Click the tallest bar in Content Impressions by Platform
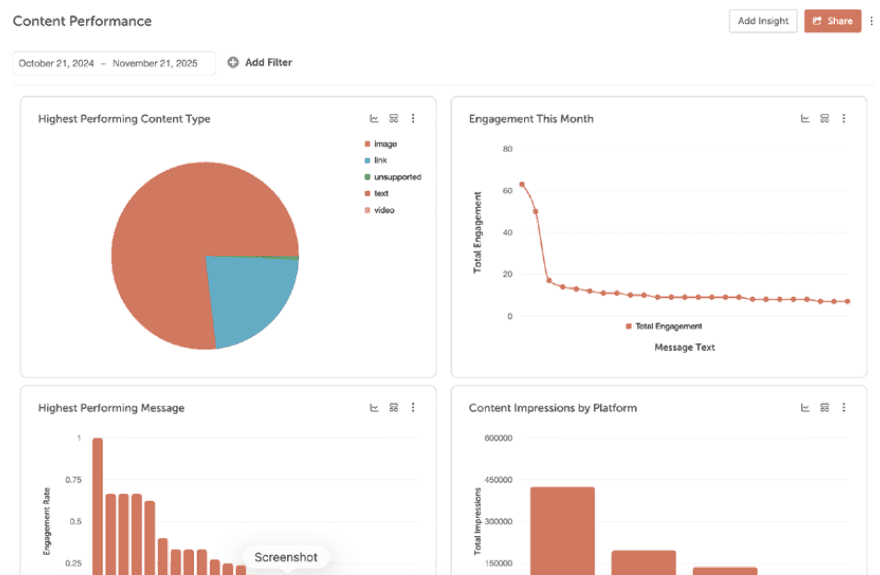Screen dimensions: 880x575 (562, 531)
